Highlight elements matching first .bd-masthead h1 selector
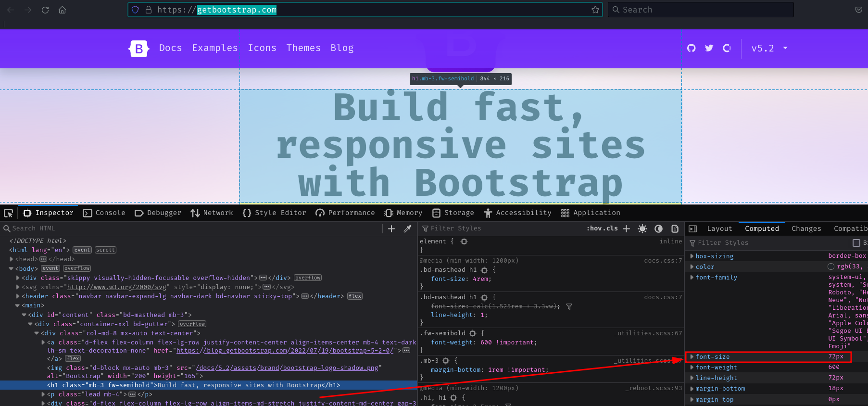The width and height of the screenshot is (868, 406). [484, 270]
